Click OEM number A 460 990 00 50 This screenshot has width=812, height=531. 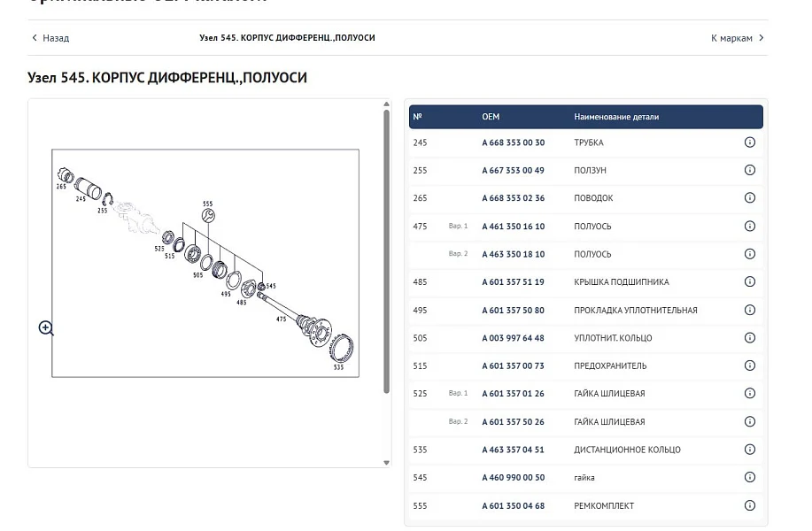tap(514, 478)
